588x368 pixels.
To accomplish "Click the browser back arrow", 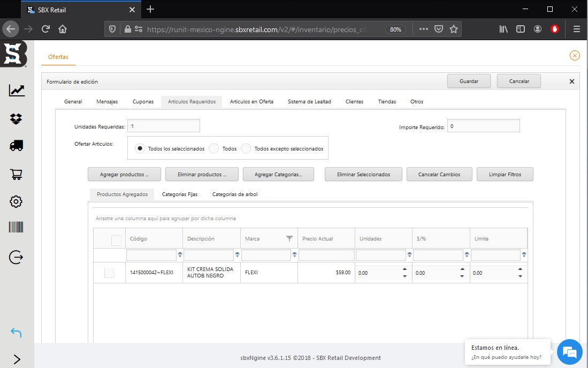I will tap(11, 29).
